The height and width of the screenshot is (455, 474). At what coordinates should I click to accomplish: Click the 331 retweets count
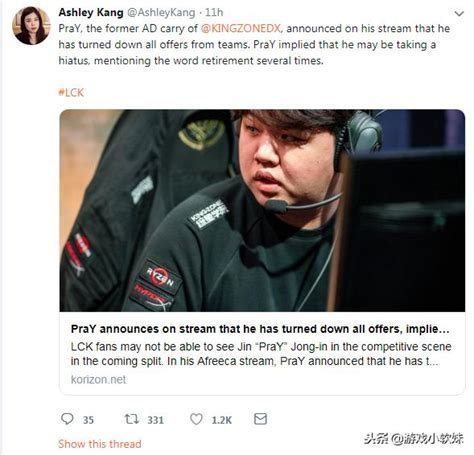tap(156, 420)
